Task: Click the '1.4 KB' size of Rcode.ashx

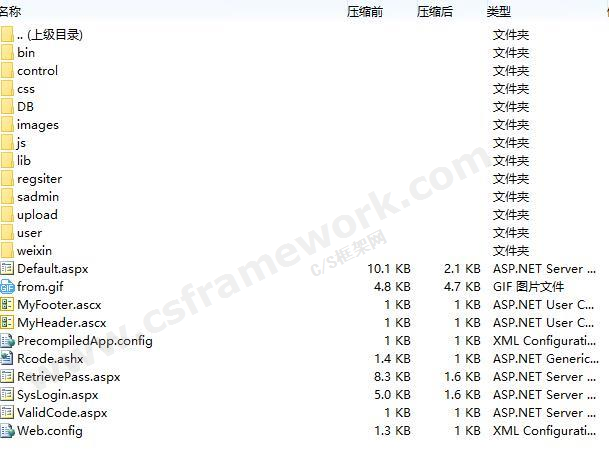Action: tap(392, 359)
